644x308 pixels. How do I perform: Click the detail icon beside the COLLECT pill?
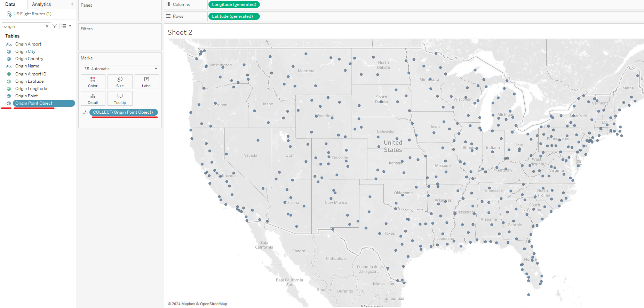[86, 112]
